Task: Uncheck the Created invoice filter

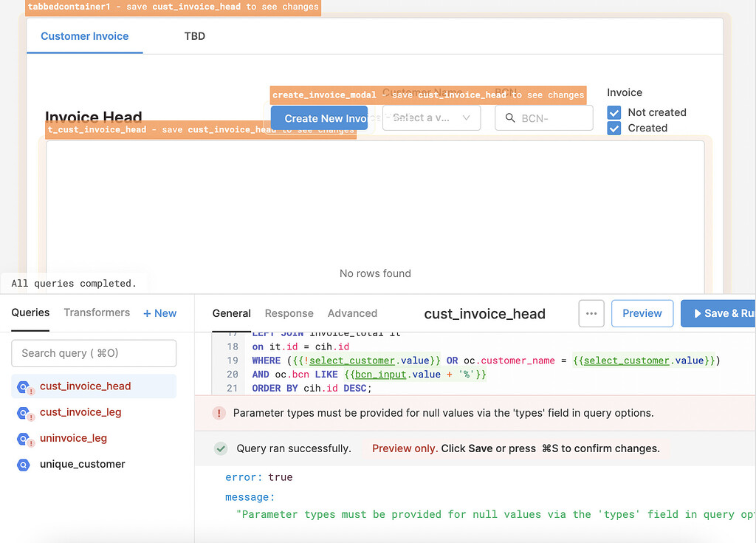Action: point(614,128)
